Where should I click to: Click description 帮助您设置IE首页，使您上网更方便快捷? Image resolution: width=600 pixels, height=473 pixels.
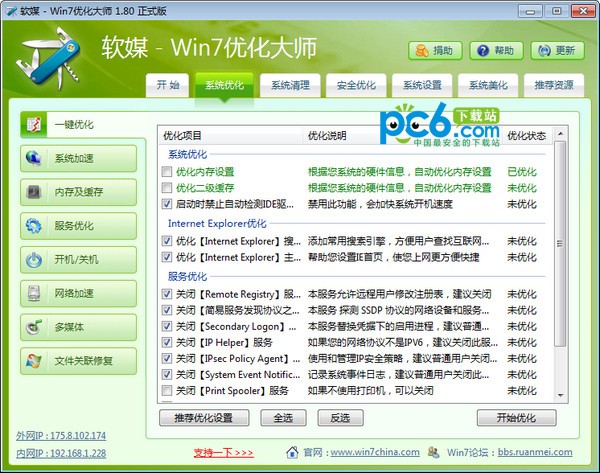393,257
